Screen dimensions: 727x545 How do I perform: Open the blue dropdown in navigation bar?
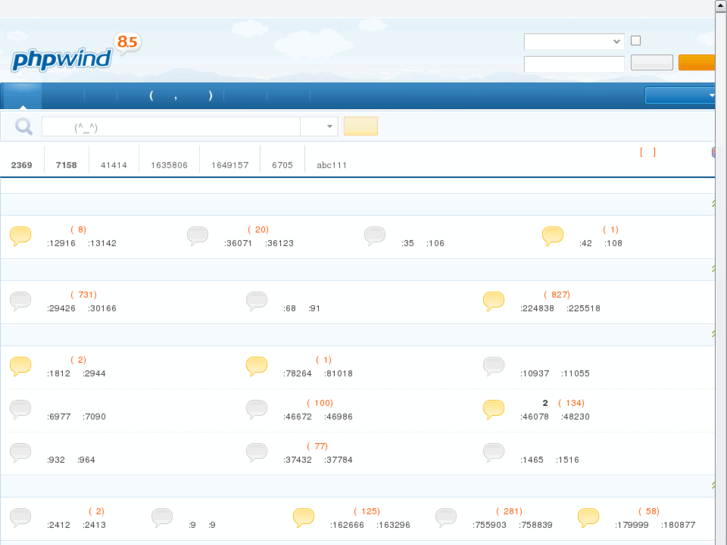pos(681,96)
